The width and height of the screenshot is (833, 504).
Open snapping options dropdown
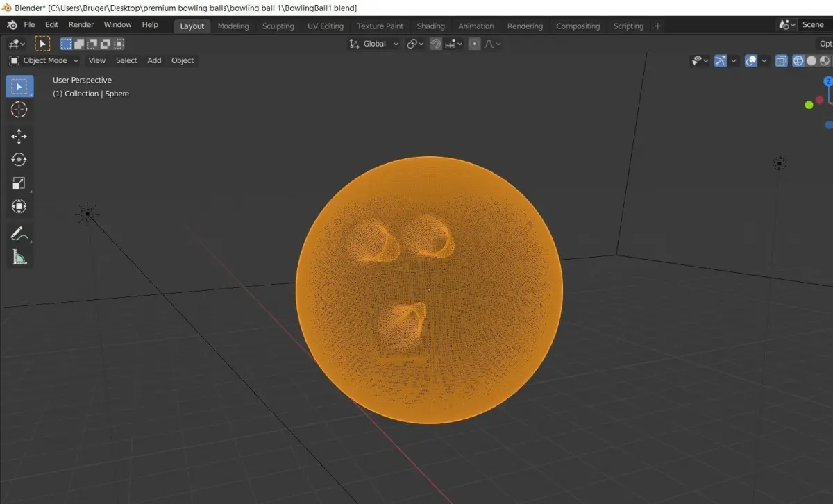point(454,44)
